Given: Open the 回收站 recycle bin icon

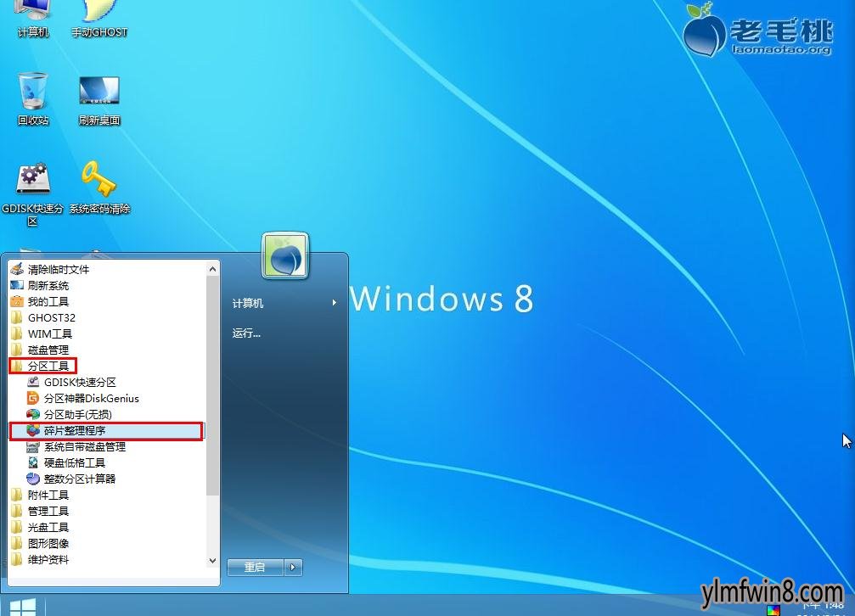Looking at the screenshot, I should [x=33, y=99].
